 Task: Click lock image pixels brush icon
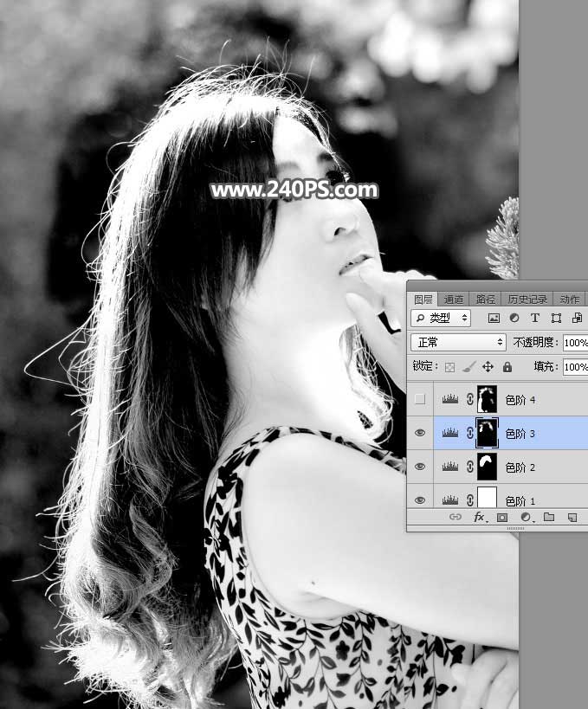pyautogui.click(x=468, y=367)
